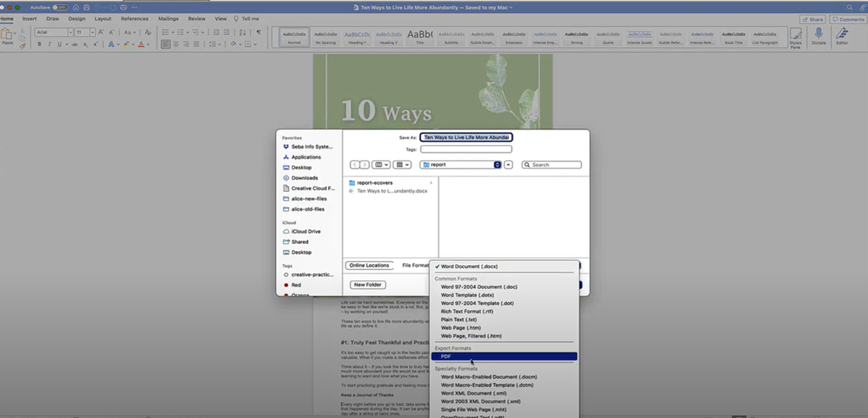Select alice-new-files folder in sidebar
This screenshot has width=868, height=418.
(x=309, y=199)
